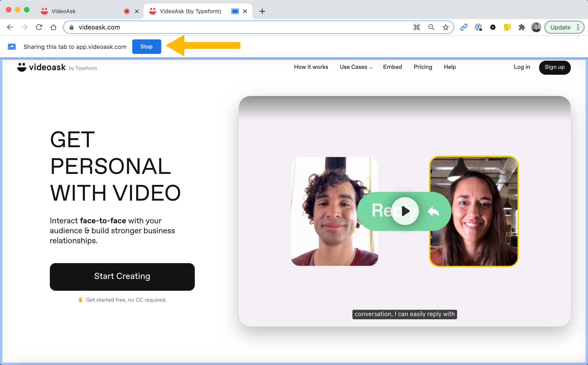Click the yellow cards extension icon
This screenshot has width=588, height=365.
507,27
